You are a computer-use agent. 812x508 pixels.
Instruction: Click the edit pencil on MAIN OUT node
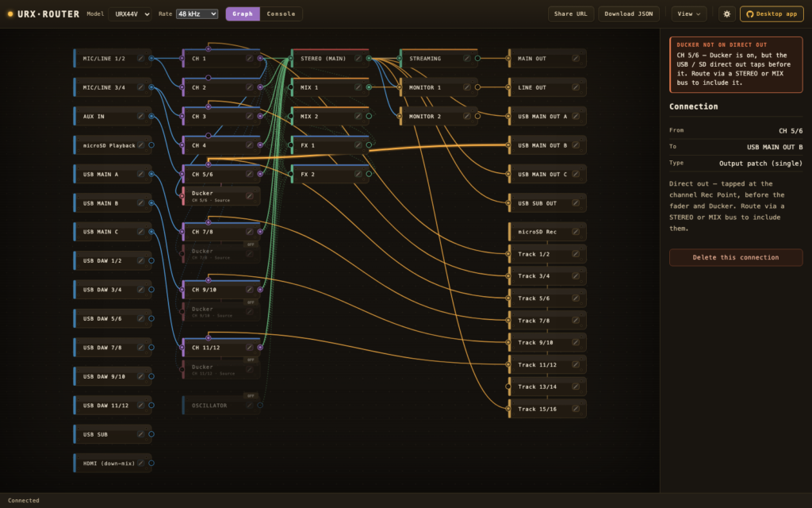click(576, 59)
